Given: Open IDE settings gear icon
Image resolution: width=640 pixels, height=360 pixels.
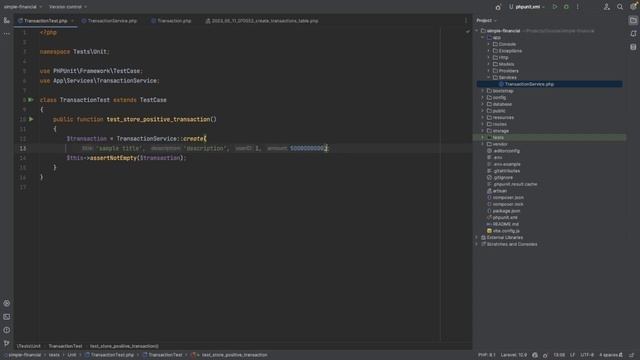Looking at the screenshot, I should (633, 7).
